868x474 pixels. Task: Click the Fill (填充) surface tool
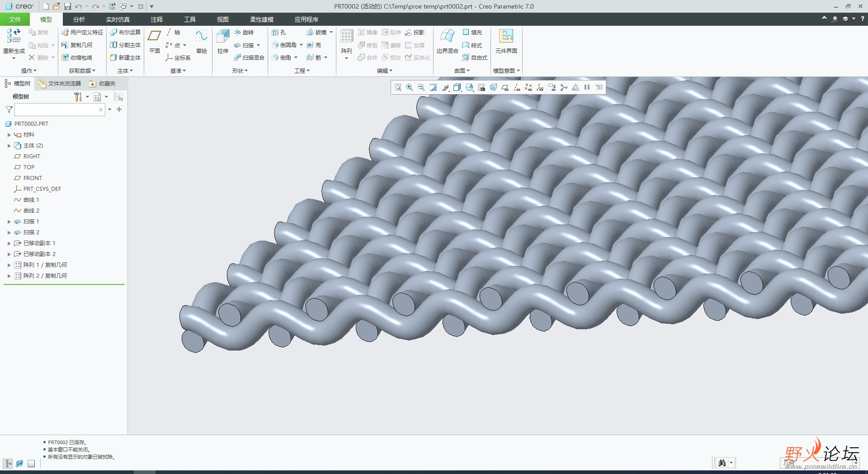(472, 33)
